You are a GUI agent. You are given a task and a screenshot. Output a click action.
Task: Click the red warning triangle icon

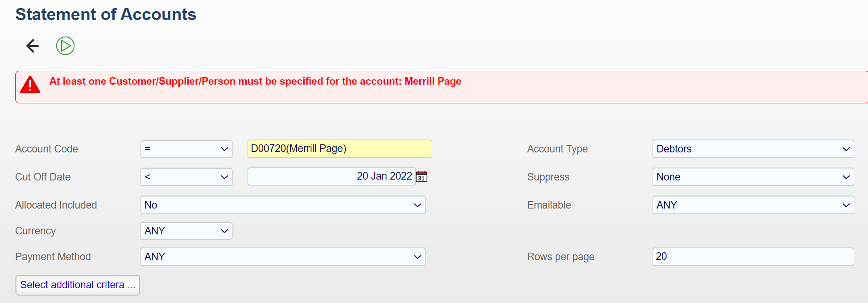tap(30, 85)
